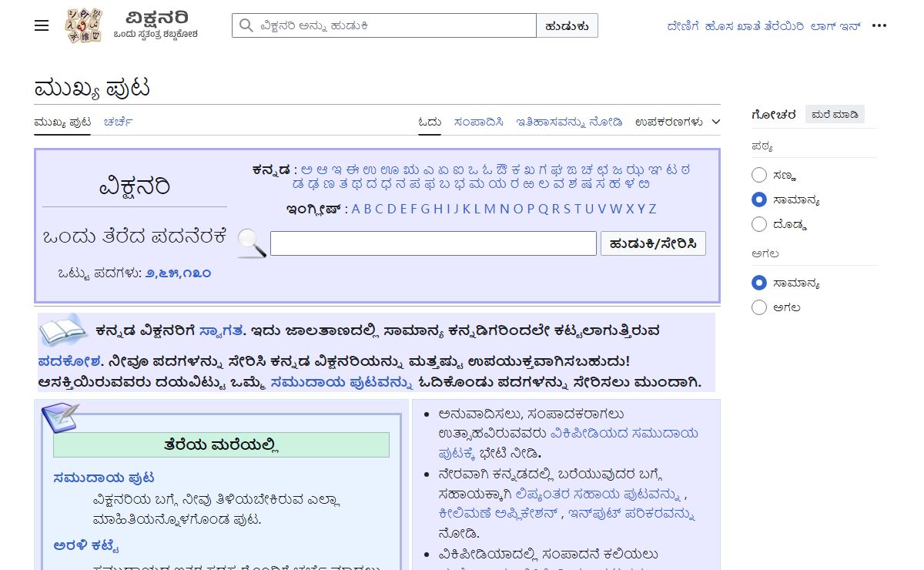Click ಹೊಸ ಖಾತೆ ತೆರೆಯಿರಿ create account link

755,25
